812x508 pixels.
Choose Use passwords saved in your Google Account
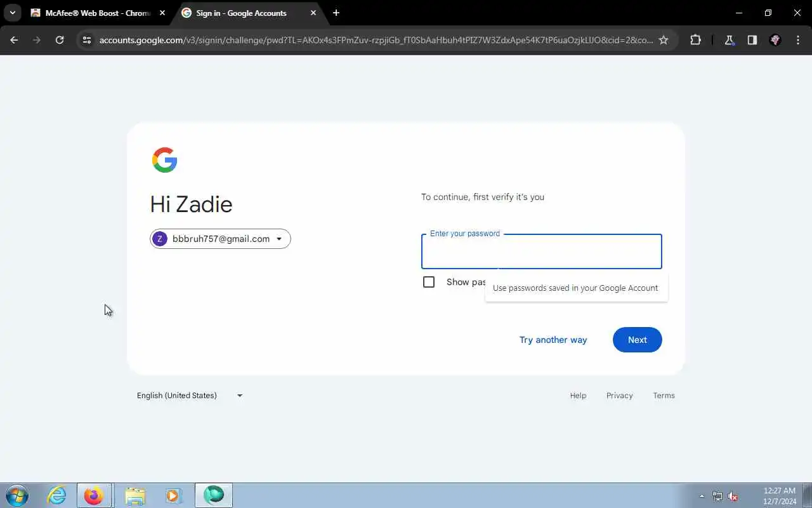pos(576,288)
